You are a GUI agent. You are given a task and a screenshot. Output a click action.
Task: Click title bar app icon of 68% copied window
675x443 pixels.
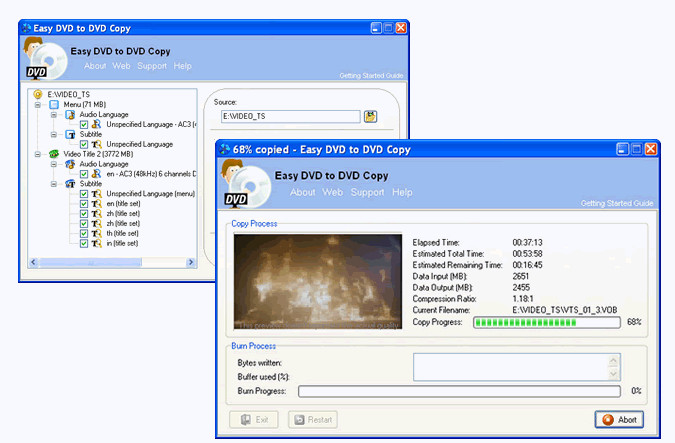coord(225,149)
